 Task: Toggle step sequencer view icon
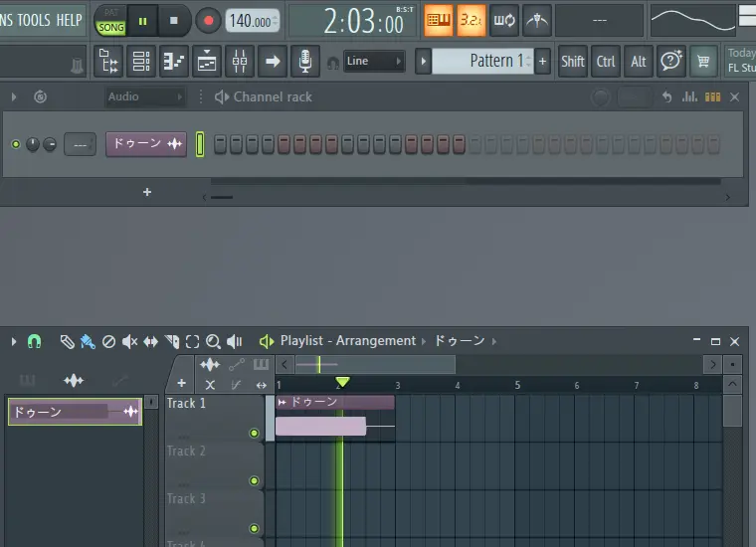pos(712,96)
